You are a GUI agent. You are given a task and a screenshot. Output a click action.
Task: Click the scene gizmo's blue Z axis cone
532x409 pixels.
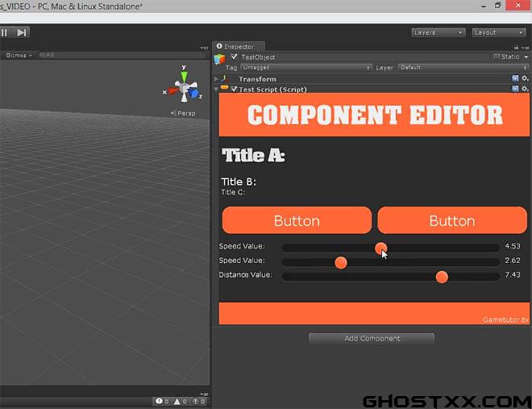click(x=193, y=93)
